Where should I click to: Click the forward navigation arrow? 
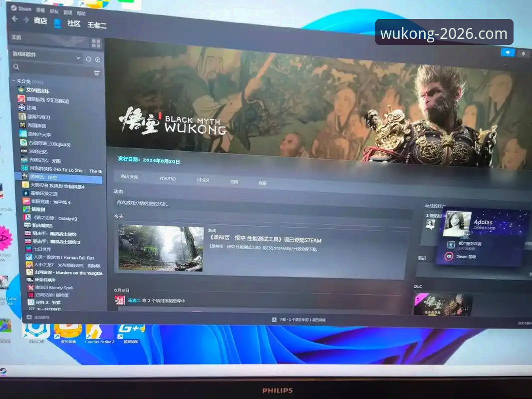[x=25, y=20]
